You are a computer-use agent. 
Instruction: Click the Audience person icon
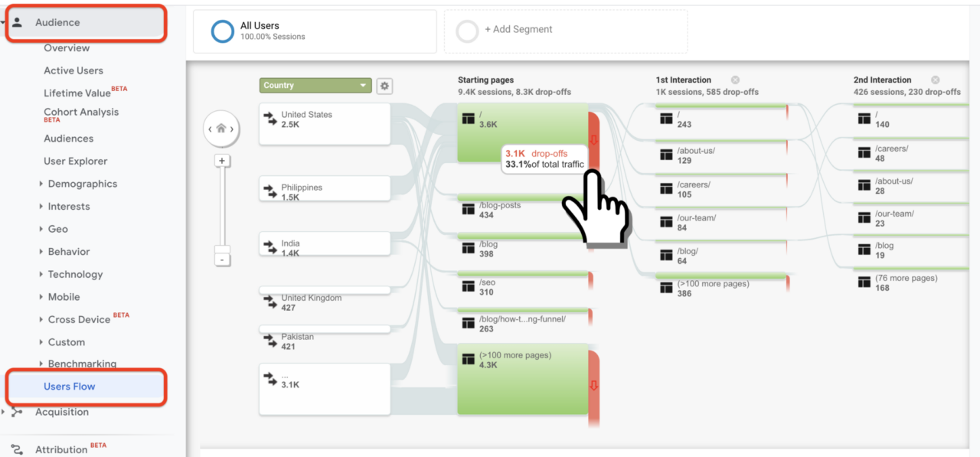point(17,22)
